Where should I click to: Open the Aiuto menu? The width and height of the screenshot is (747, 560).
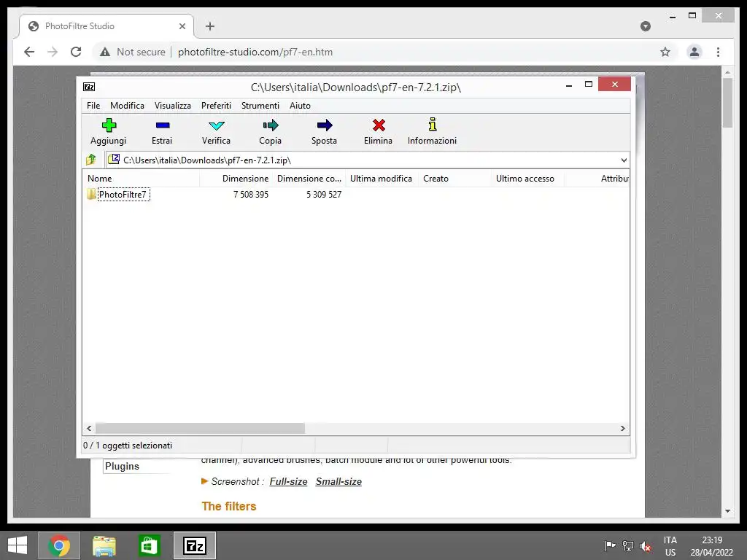(300, 106)
